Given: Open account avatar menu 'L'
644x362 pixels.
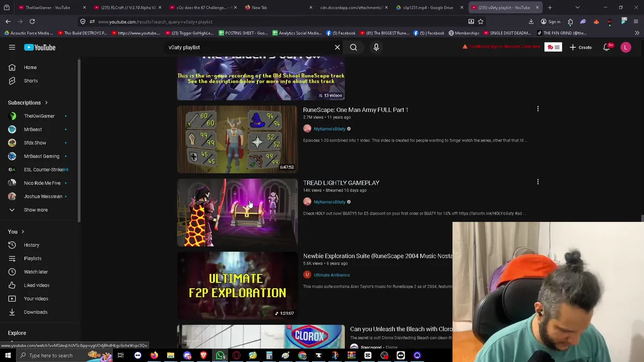Looking at the screenshot, I should click(x=626, y=47).
